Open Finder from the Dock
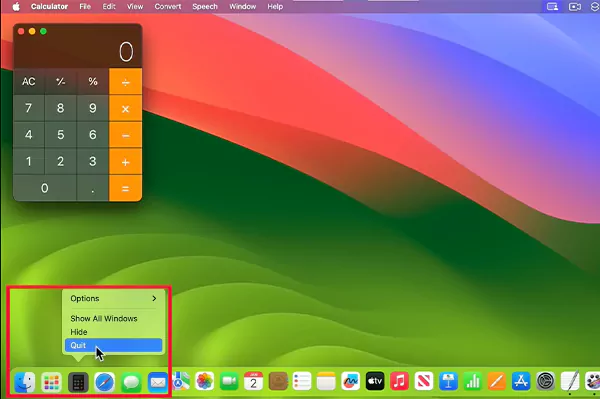600x399 pixels. tap(25, 382)
